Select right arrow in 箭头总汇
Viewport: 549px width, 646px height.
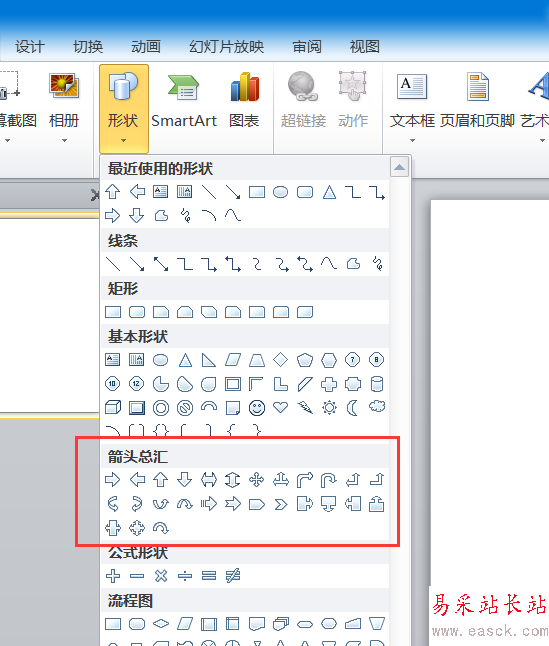click(x=112, y=480)
